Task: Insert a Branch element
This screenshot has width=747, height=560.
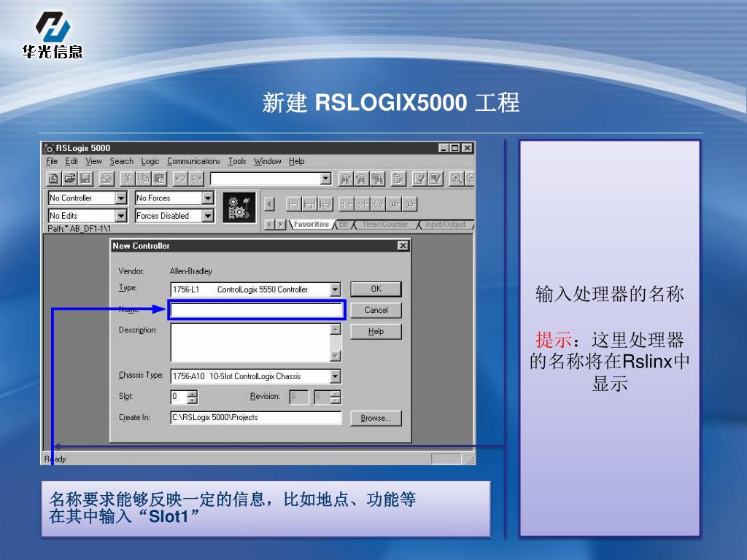Action: pos(309,204)
